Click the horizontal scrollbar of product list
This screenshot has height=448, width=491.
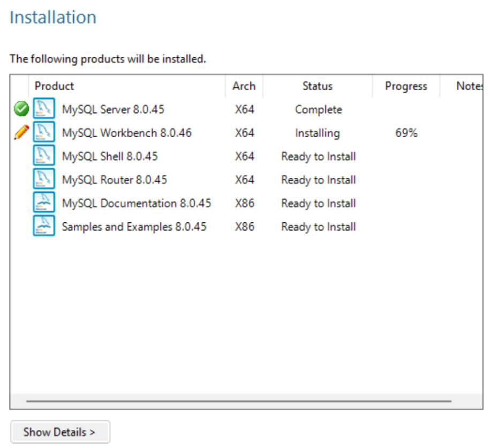point(238,401)
